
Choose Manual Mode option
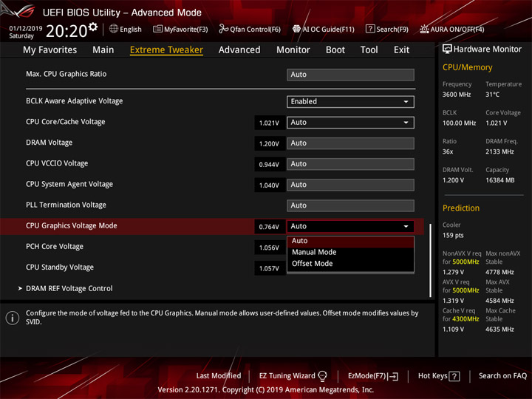350,252
